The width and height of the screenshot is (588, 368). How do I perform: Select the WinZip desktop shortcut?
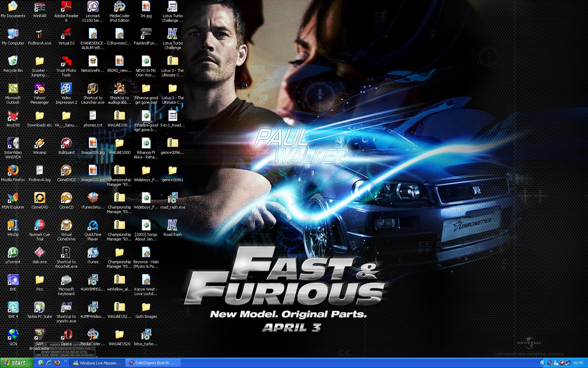(x=13, y=229)
